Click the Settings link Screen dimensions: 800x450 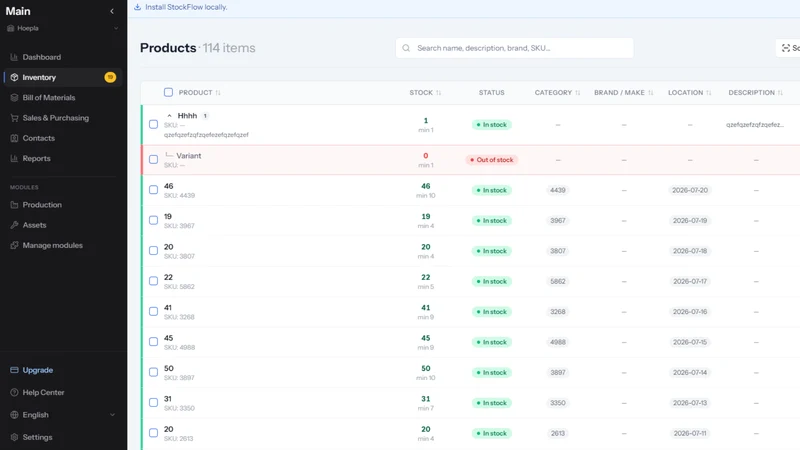click(x=37, y=437)
